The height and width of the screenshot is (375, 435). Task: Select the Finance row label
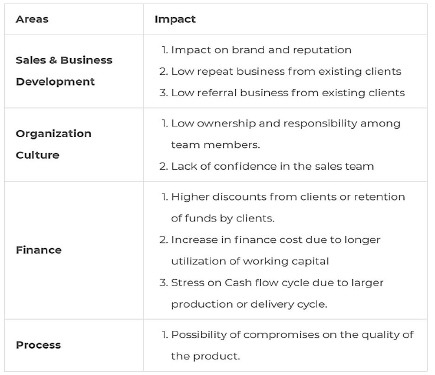(x=39, y=250)
